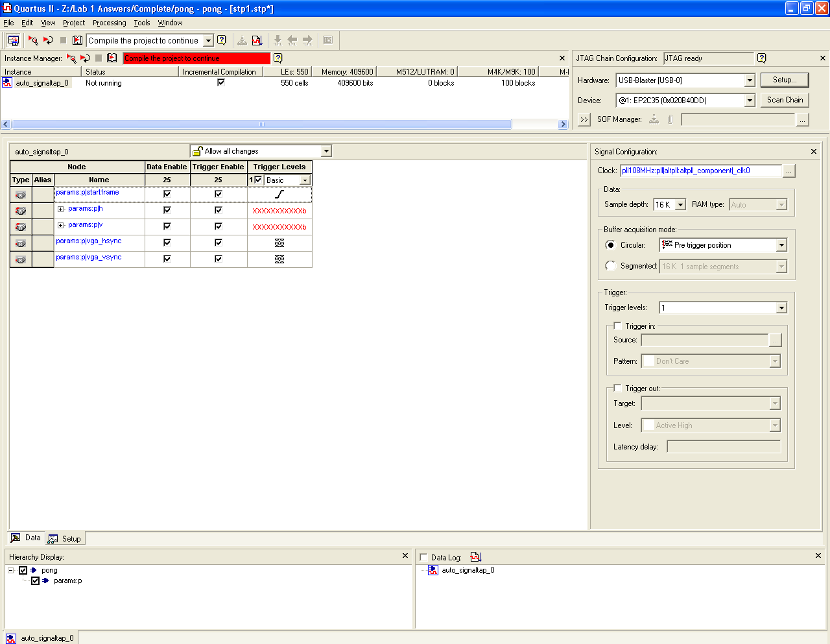Click help icon beside JTAG ready status
Image resolution: width=830 pixels, height=644 pixels.
coord(762,58)
